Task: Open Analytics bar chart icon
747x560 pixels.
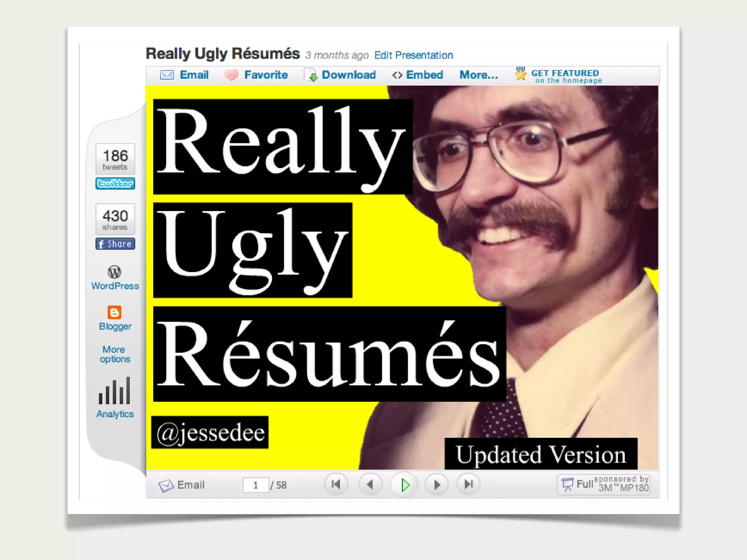Action: click(x=115, y=391)
